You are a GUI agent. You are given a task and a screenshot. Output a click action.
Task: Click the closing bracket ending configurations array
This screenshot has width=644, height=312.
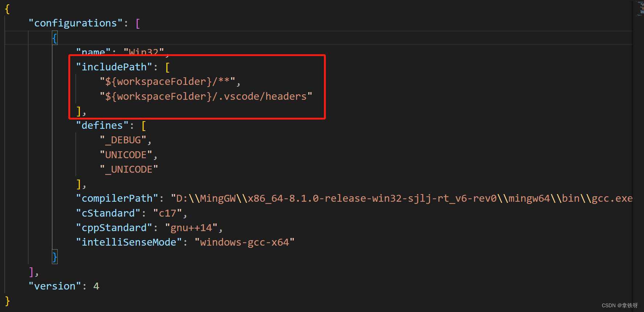point(31,272)
